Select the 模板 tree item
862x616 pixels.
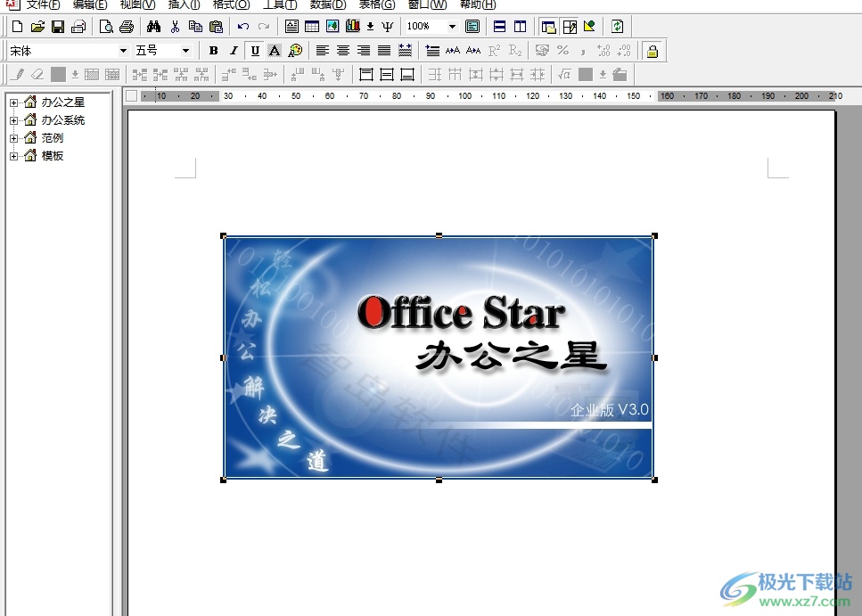(53, 156)
